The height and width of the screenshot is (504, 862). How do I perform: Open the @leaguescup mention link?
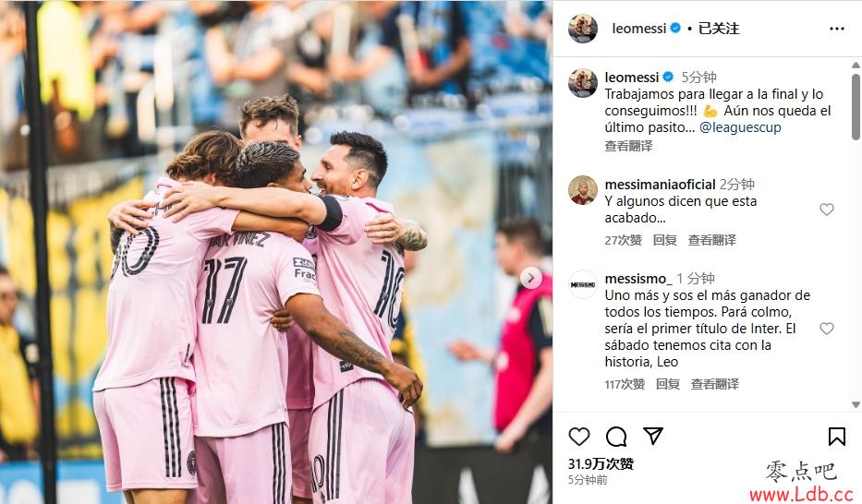pyautogui.click(x=740, y=127)
